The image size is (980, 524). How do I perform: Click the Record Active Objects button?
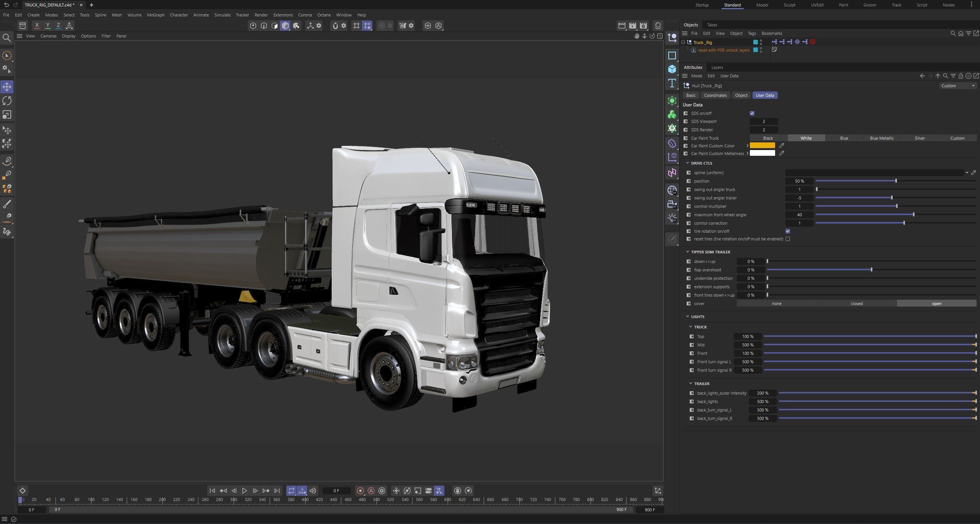[x=360, y=491]
